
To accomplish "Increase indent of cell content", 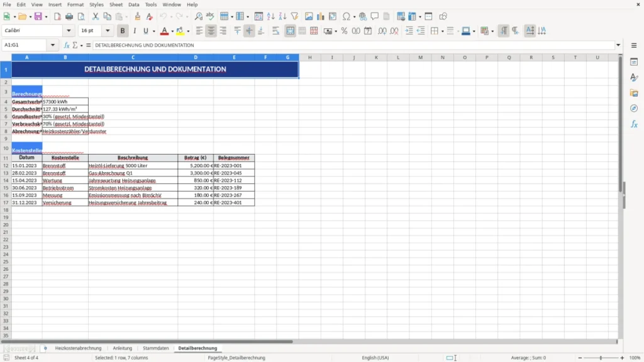I will (x=409, y=31).
